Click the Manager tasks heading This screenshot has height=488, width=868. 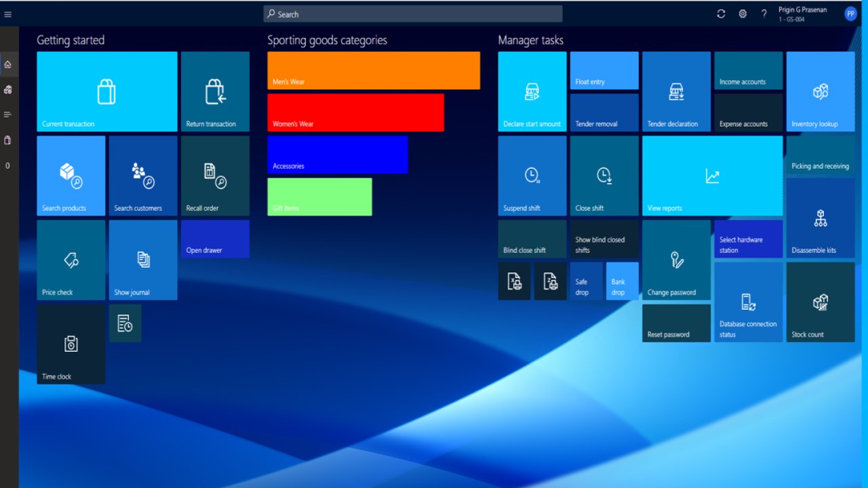(530, 40)
